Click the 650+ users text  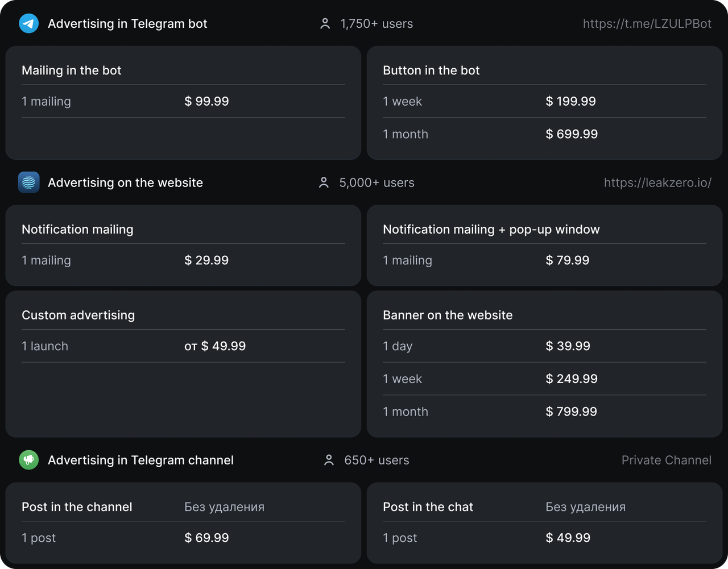click(x=377, y=460)
